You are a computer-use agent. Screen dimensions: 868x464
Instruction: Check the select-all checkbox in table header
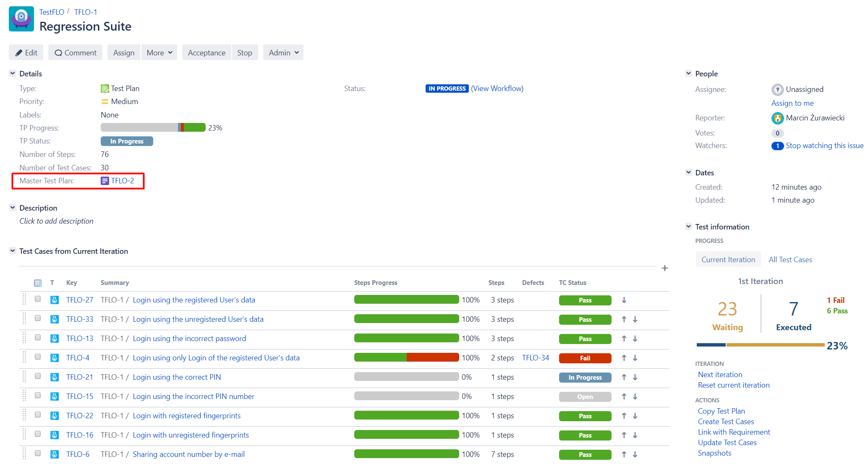pos(38,283)
